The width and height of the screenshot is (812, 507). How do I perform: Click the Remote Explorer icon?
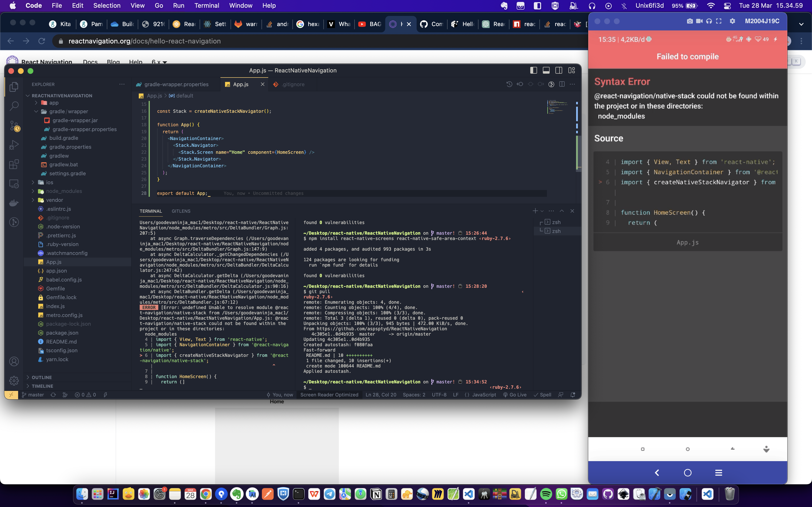[14, 184]
